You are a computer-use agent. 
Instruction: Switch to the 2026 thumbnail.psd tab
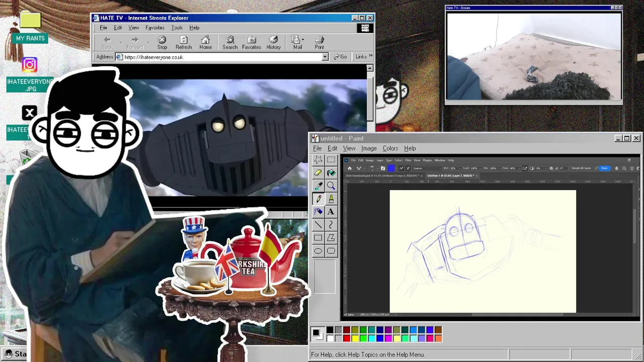coord(383,175)
